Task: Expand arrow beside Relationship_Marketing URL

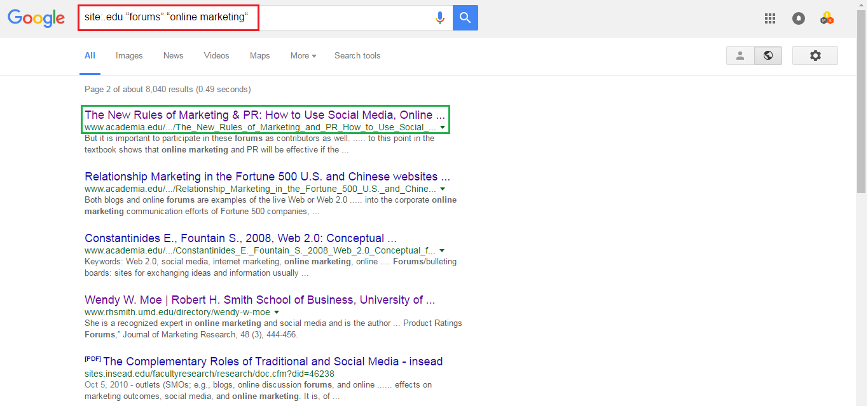Action: point(442,189)
